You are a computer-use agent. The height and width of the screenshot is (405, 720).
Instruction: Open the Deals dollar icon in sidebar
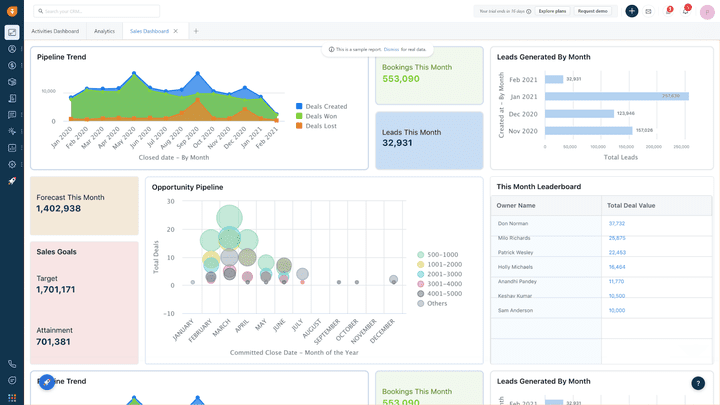tap(12, 66)
